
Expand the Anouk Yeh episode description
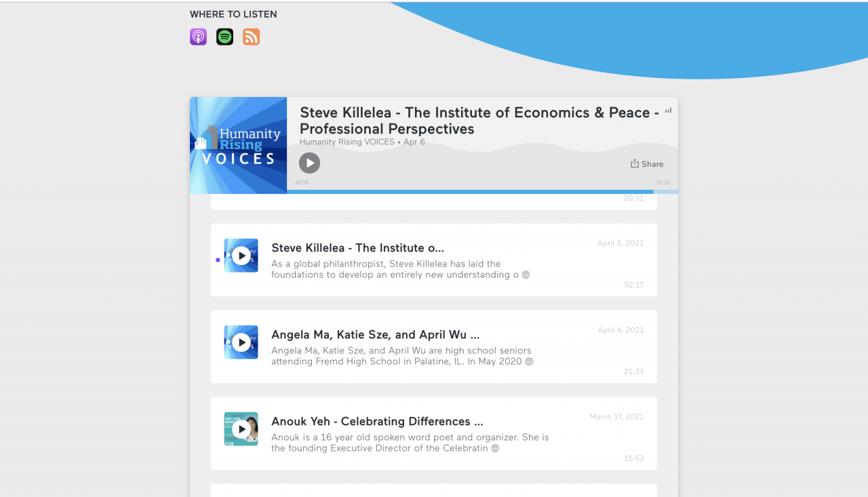495,448
